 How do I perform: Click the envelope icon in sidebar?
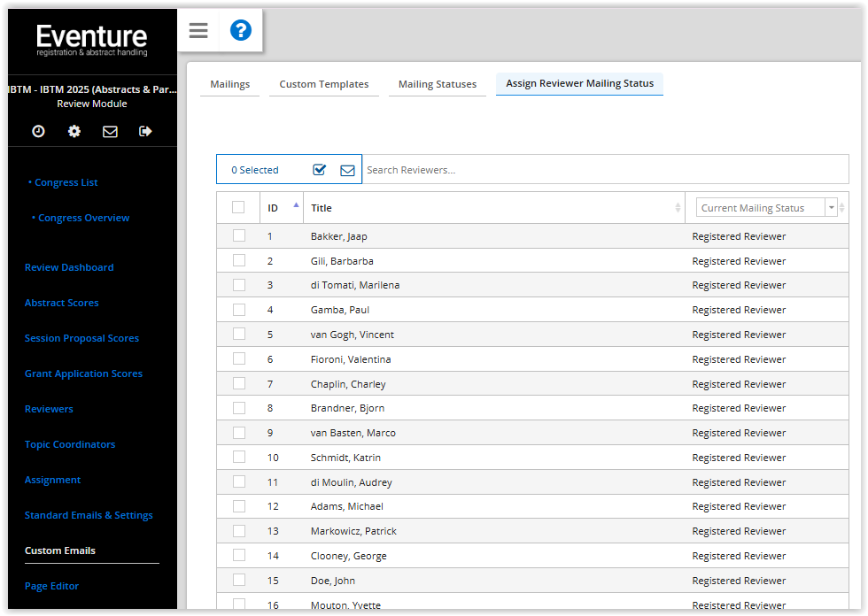pyautogui.click(x=110, y=131)
